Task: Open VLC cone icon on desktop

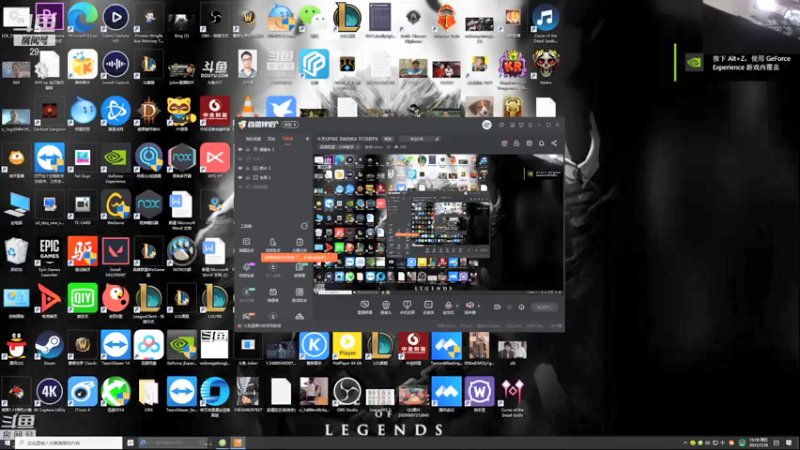Action: tap(248, 107)
